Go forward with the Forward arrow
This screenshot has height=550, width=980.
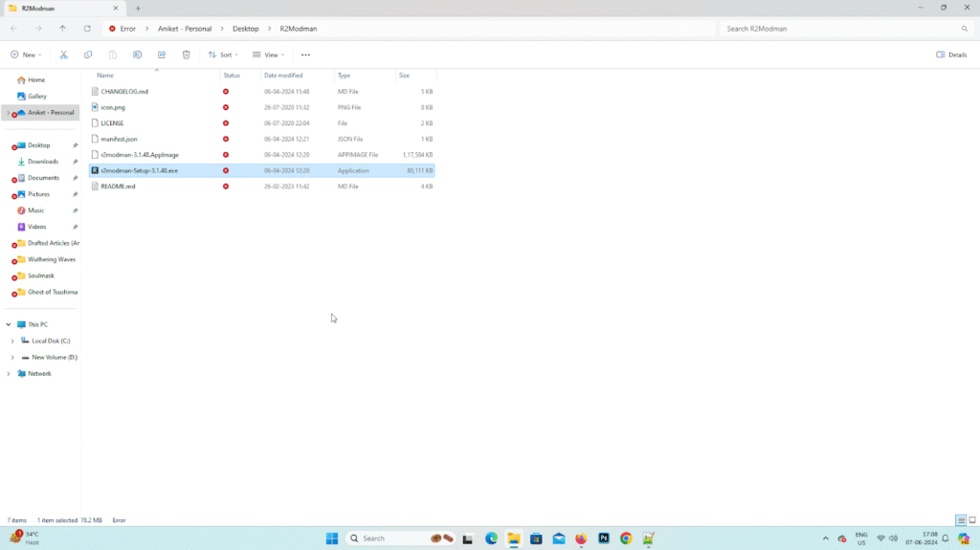[38, 29]
